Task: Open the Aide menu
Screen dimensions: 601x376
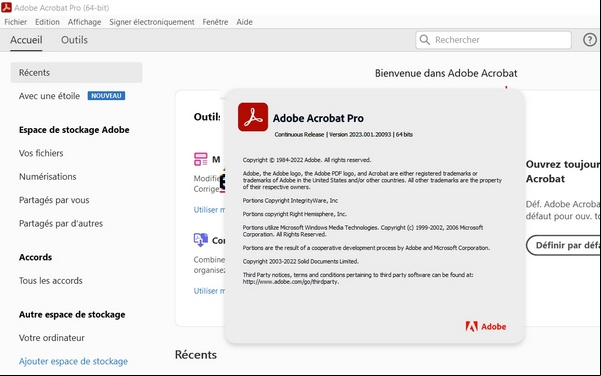Action: point(244,22)
